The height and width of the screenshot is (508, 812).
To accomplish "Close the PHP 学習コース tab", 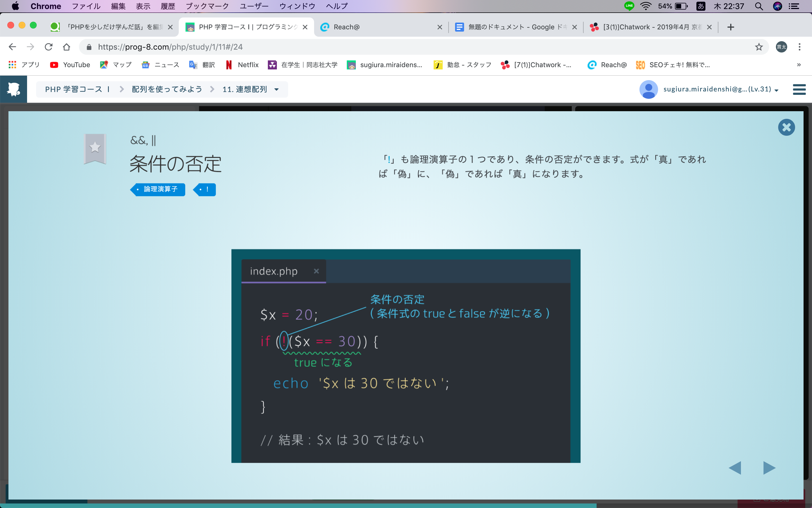I will click(305, 27).
